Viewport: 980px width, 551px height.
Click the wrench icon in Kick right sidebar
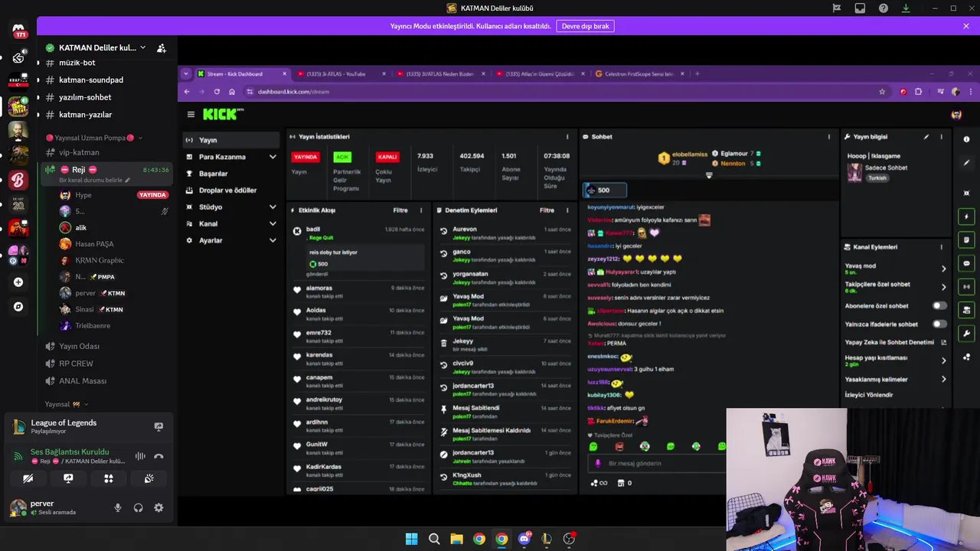click(966, 333)
